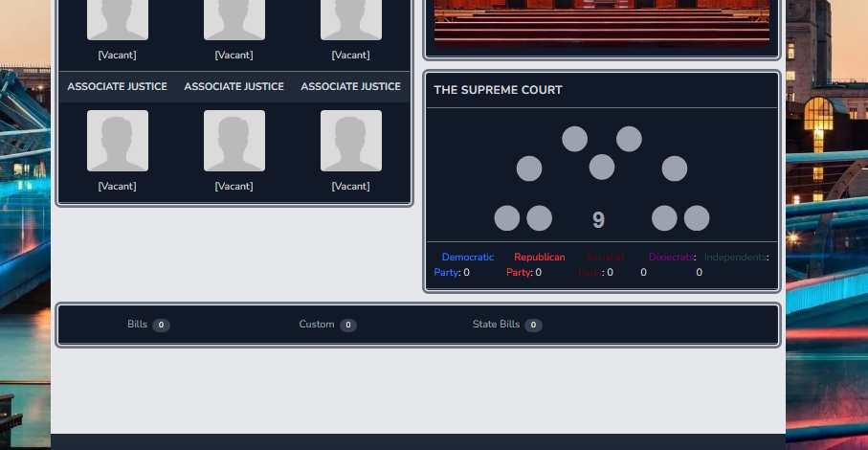Click the top-left seat dot in court diagram
The width and height of the screenshot is (868, 450).
click(574, 139)
